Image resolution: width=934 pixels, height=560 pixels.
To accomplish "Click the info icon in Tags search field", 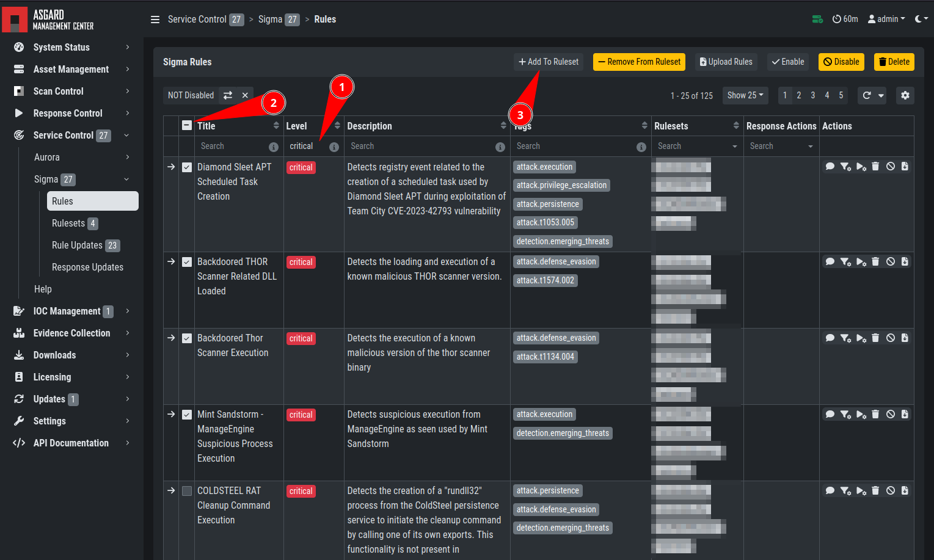I will click(641, 147).
